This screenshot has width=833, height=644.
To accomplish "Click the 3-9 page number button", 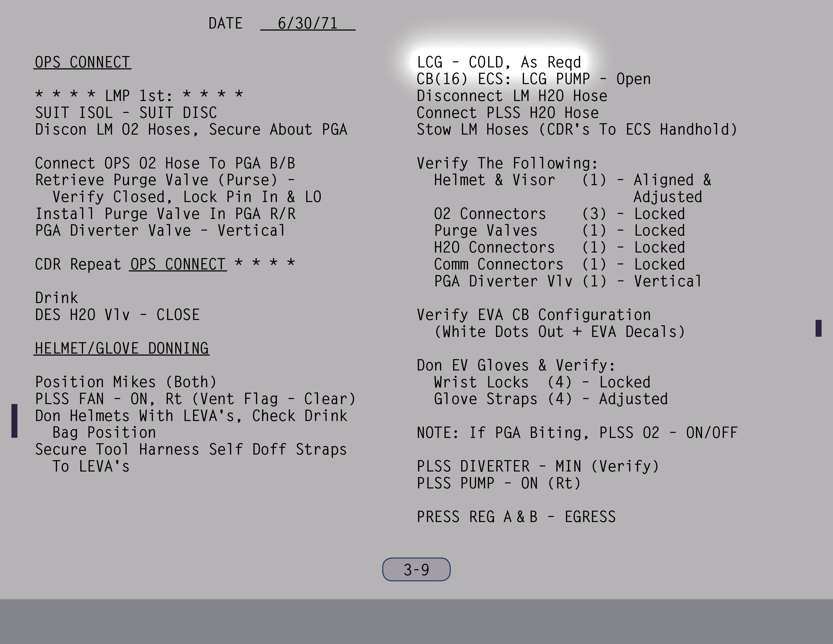I will [416, 569].
